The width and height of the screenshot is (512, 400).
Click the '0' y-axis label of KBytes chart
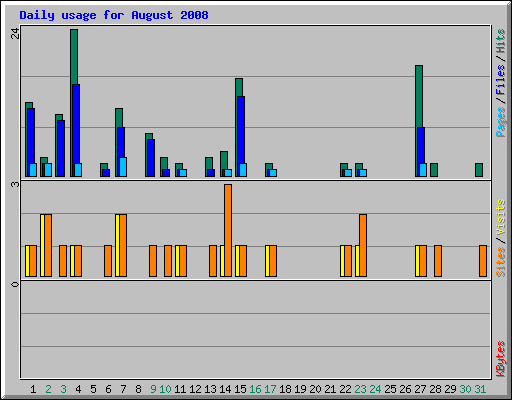pyautogui.click(x=15, y=284)
